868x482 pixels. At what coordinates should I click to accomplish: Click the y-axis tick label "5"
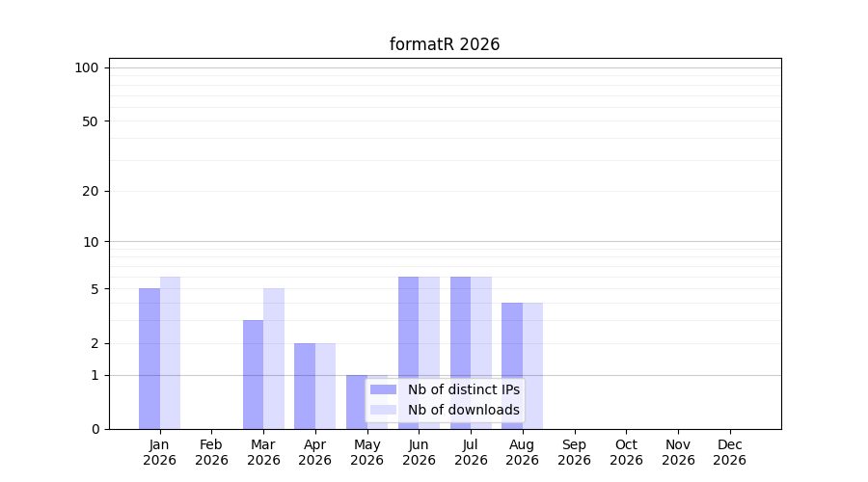point(95,289)
